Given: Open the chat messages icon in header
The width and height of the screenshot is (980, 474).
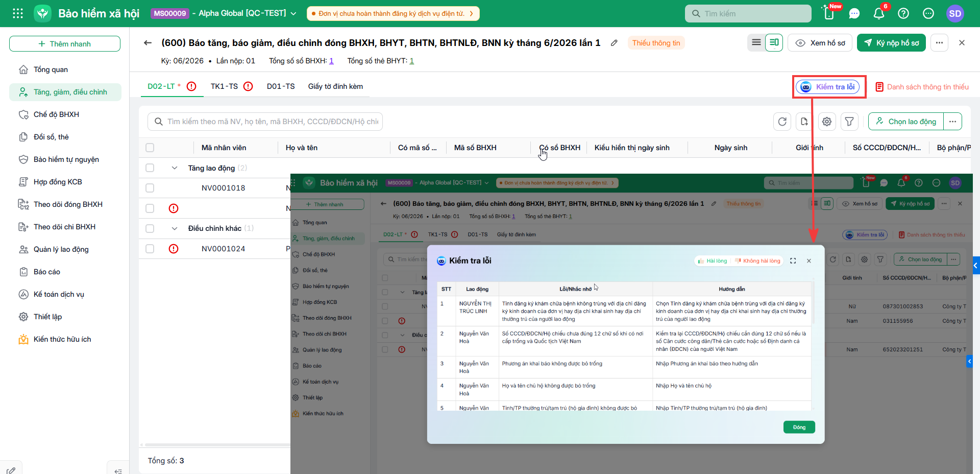Looking at the screenshot, I should 854,14.
